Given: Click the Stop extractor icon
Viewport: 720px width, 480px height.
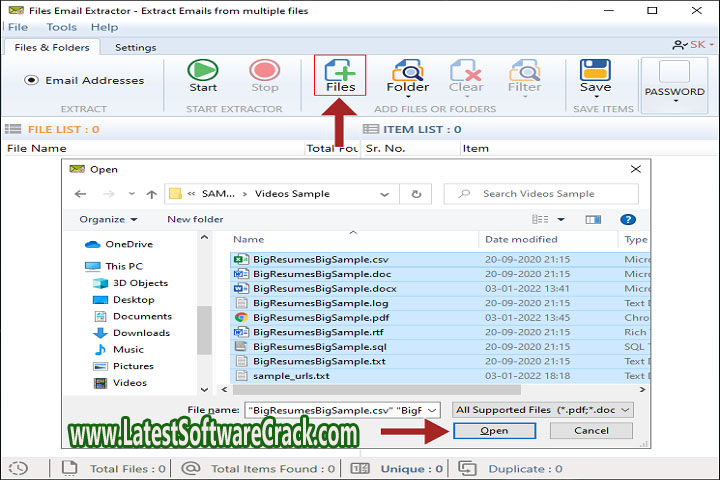Looking at the screenshot, I should [x=264, y=70].
